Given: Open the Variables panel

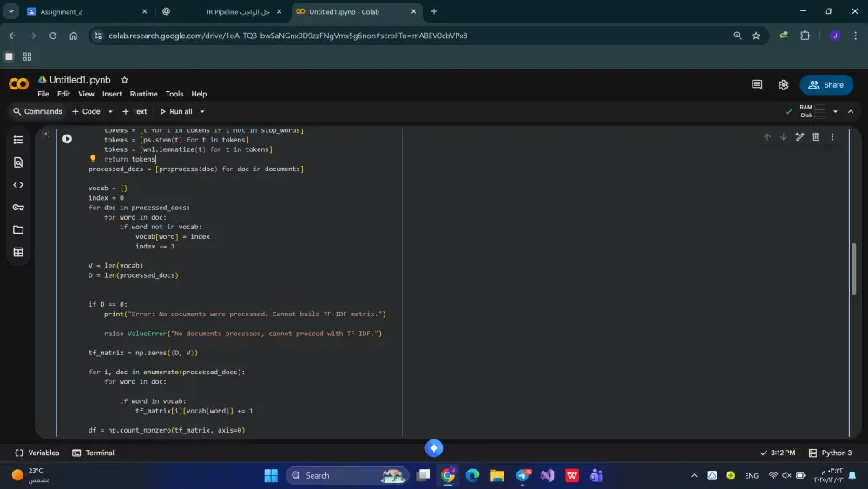Looking at the screenshot, I should [x=36, y=453].
